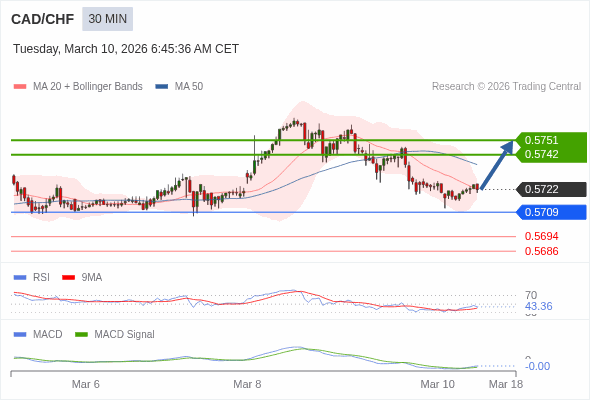Screen dimensions: 590x400
Task: Click the MA 20 + Bollinger Bands legend swatch
Action: 20,87
